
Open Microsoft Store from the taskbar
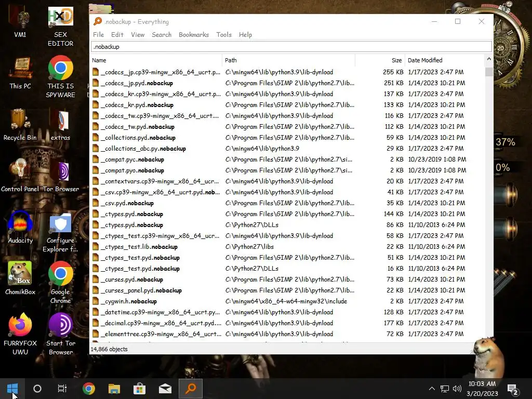tap(139, 389)
